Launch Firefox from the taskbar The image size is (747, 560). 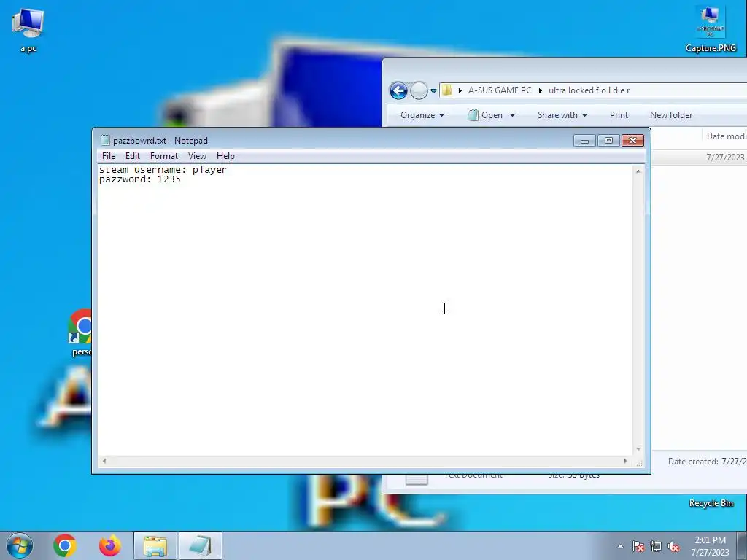click(x=109, y=545)
